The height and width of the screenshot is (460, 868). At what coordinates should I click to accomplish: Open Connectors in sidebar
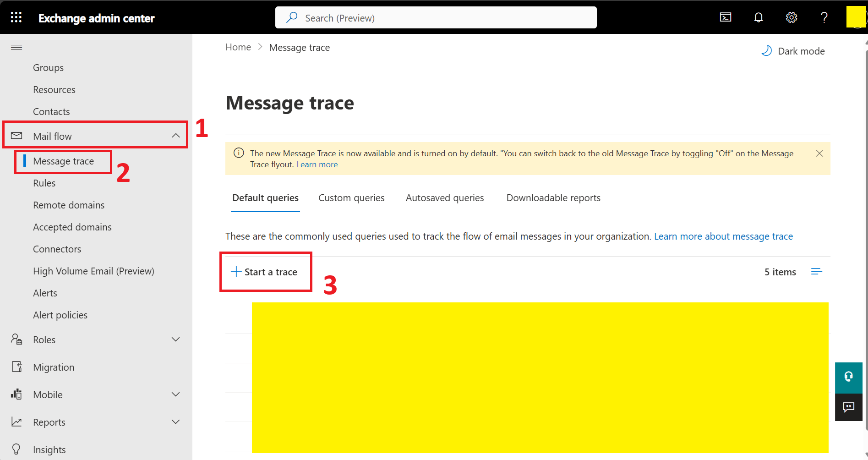click(57, 249)
